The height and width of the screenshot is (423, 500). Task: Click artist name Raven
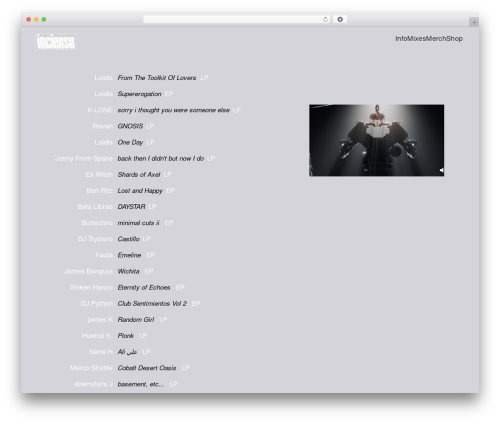[x=103, y=126]
